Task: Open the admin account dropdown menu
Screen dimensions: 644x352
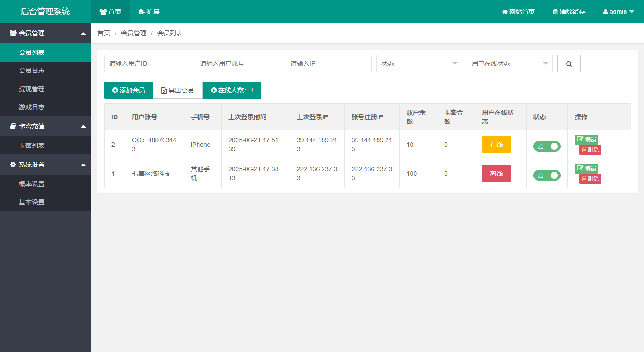Action: pyautogui.click(x=618, y=12)
